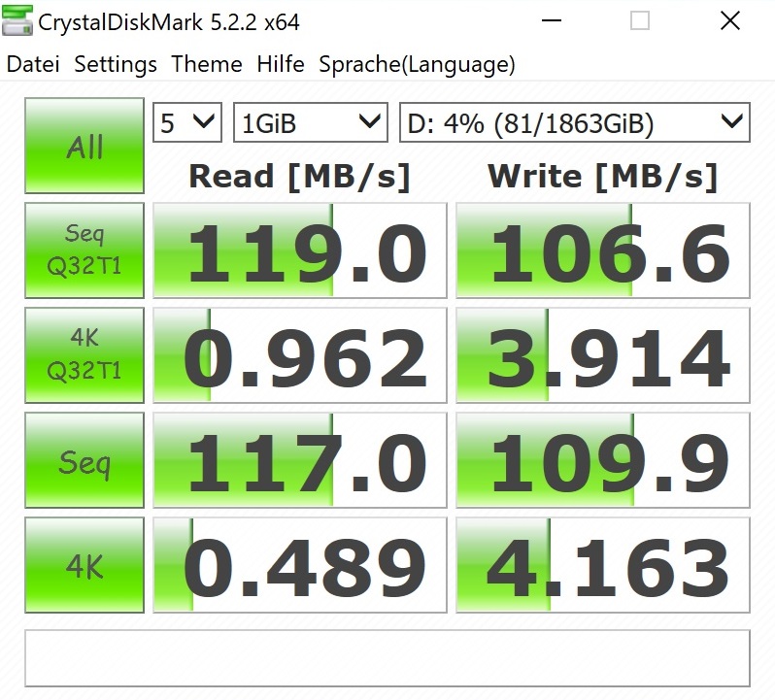
Task: Click the CrystalDiskMark app icon in title bar
Action: (x=17, y=20)
